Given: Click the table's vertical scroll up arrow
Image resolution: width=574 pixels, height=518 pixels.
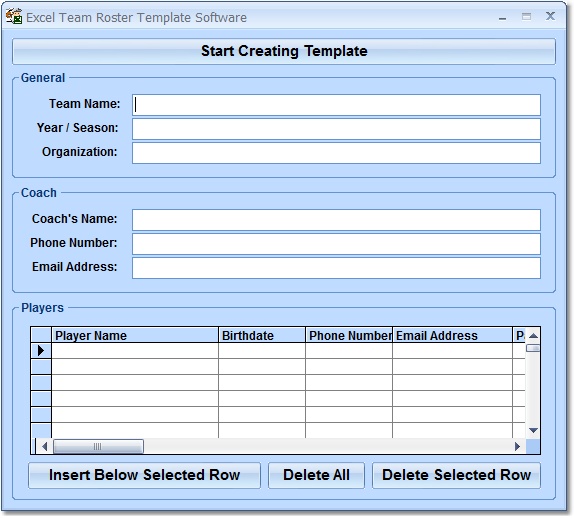Looking at the screenshot, I should pos(533,336).
